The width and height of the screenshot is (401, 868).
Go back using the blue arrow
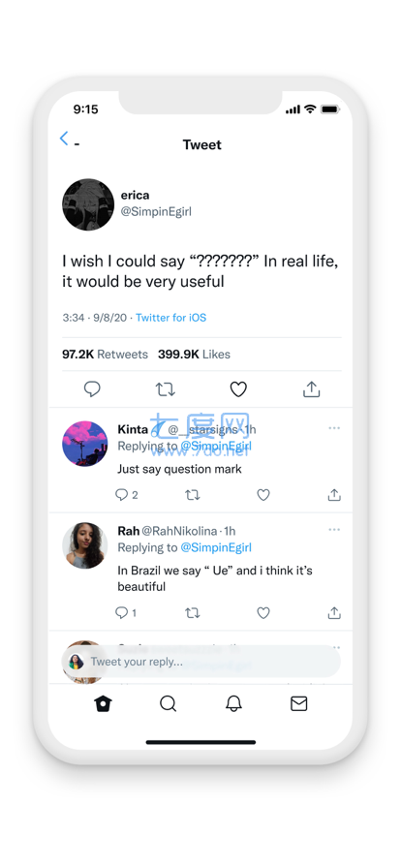[x=64, y=139]
